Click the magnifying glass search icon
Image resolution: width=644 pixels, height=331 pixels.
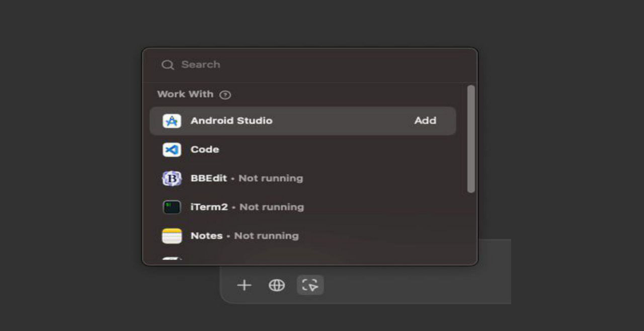168,65
